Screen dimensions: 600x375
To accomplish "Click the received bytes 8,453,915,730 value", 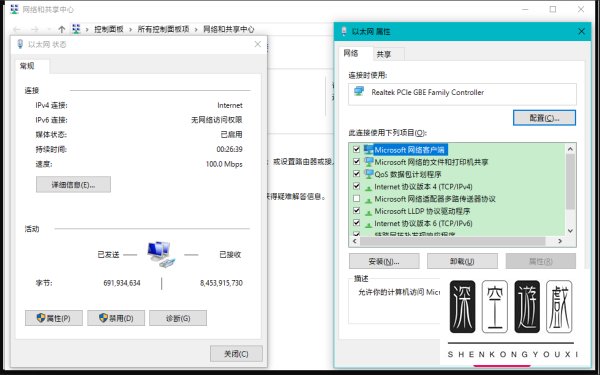I will [x=221, y=283].
